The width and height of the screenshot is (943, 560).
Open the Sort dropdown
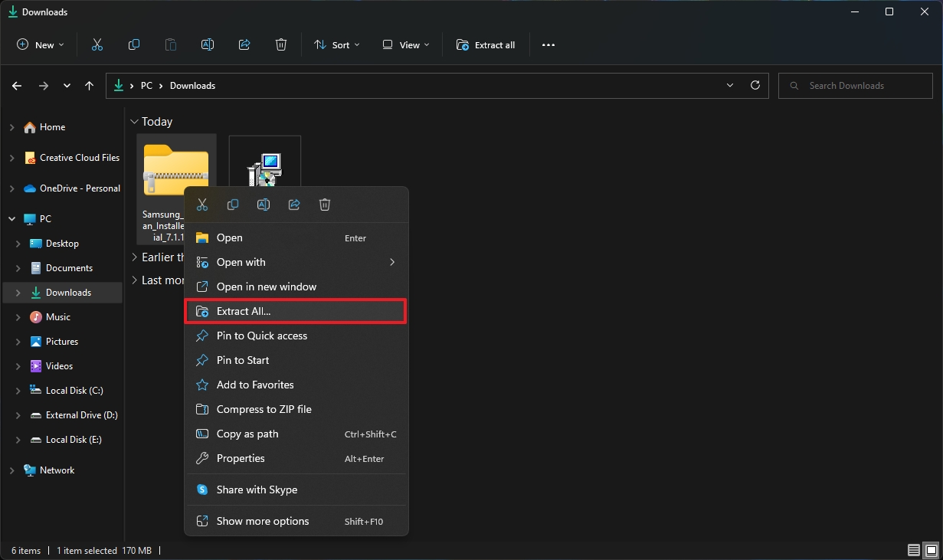[x=337, y=44]
